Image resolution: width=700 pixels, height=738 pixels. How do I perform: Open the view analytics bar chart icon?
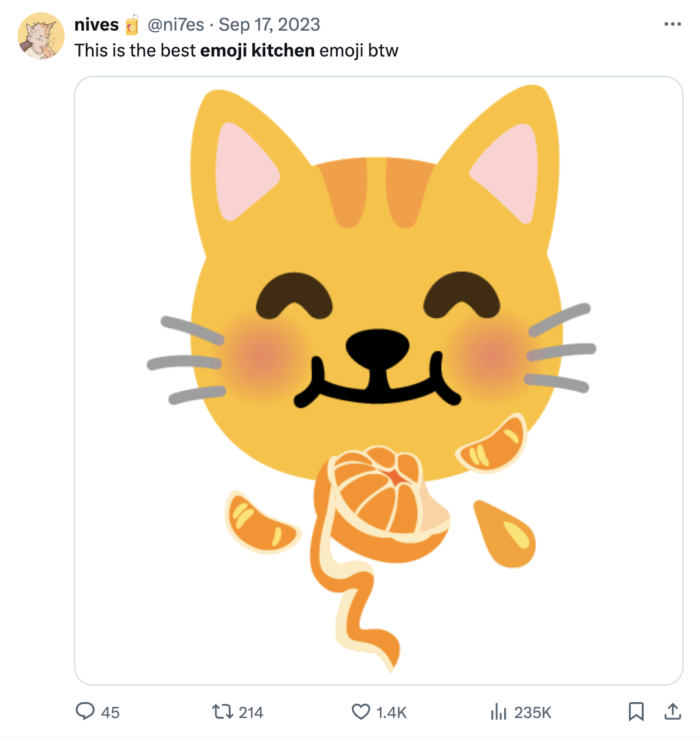tap(498, 712)
